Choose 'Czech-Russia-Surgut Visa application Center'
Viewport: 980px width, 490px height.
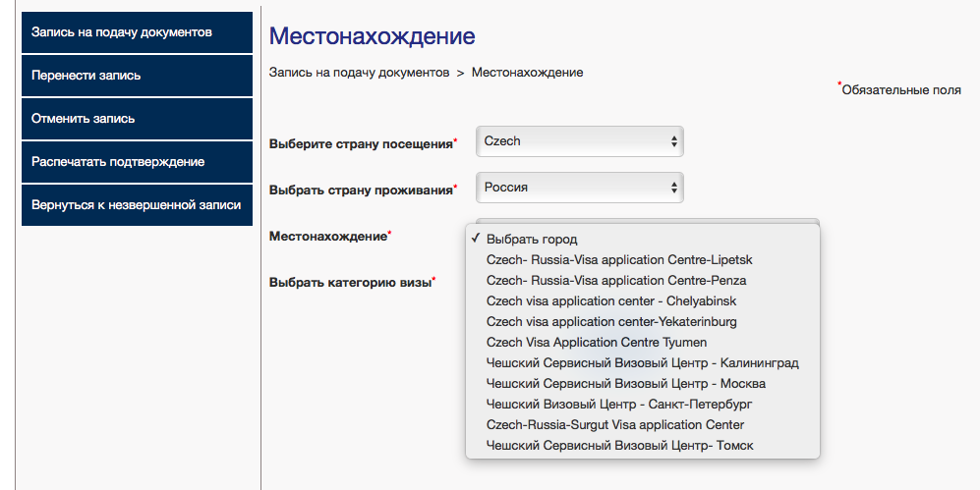[x=615, y=425]
